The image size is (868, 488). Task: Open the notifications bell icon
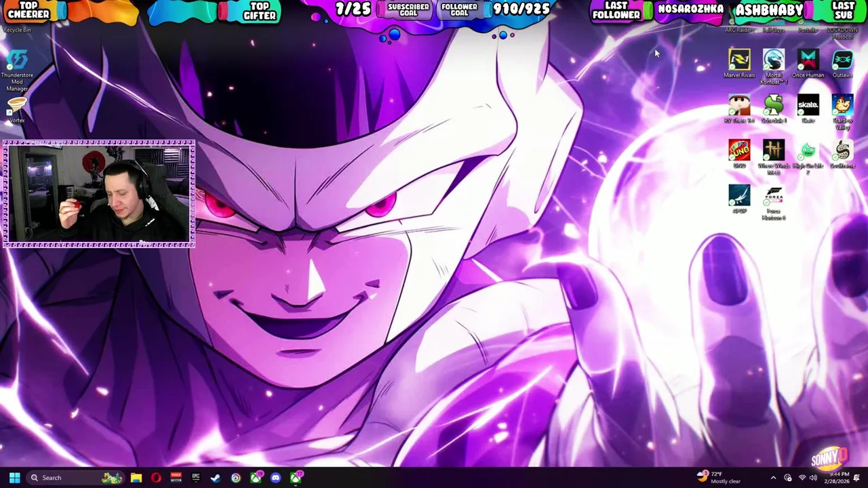tap(856, 478)
